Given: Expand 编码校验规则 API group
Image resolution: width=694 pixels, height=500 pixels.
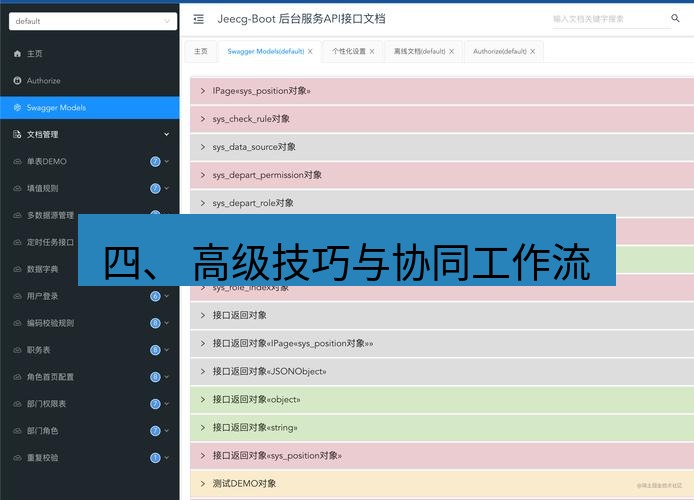Looking at the screenshot, I should [x=90, y=323].
